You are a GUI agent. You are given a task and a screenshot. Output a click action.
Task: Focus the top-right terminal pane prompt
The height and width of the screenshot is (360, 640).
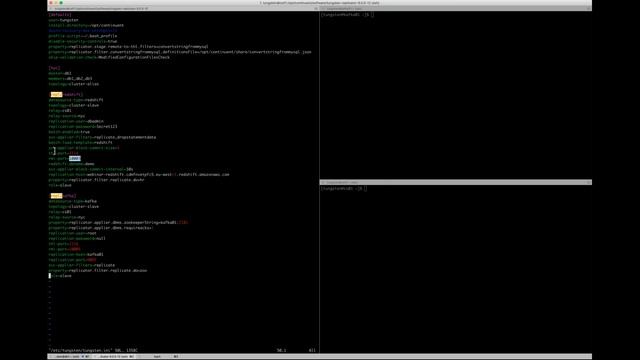click(x=347, y=15)
